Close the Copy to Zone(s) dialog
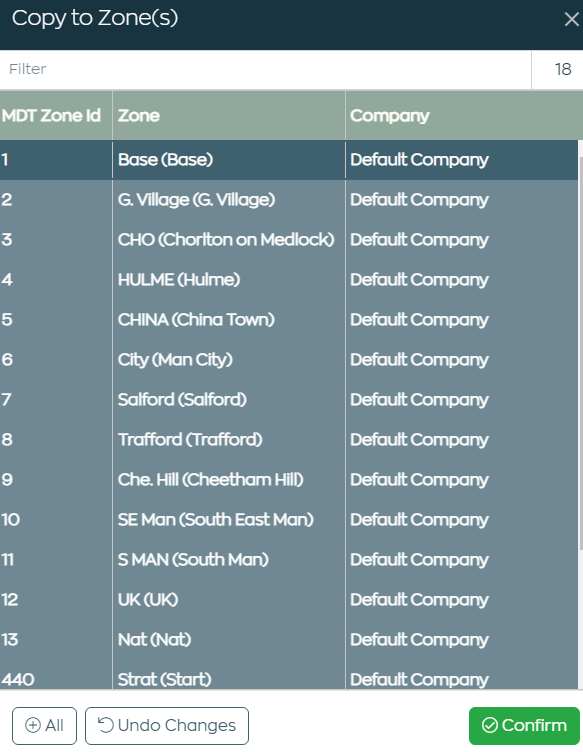This screenshot has width=583, height=752. (x=571, y=19)
